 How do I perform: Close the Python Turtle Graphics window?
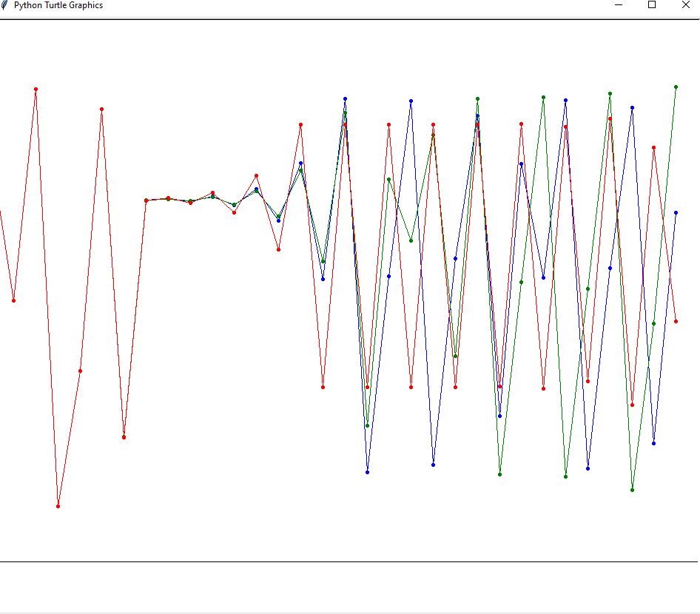pos(685,5)
